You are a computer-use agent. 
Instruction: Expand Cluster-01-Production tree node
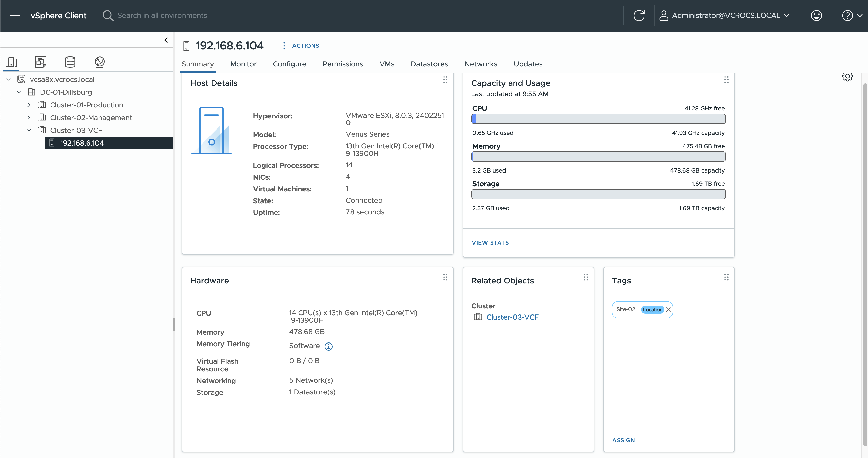tap(29, 105)
